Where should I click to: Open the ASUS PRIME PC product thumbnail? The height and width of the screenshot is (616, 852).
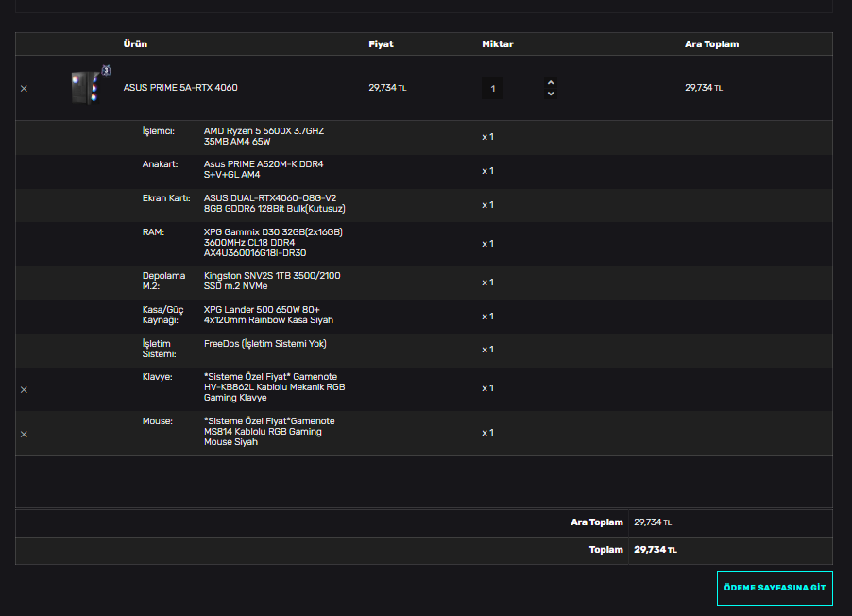(90, 85)
